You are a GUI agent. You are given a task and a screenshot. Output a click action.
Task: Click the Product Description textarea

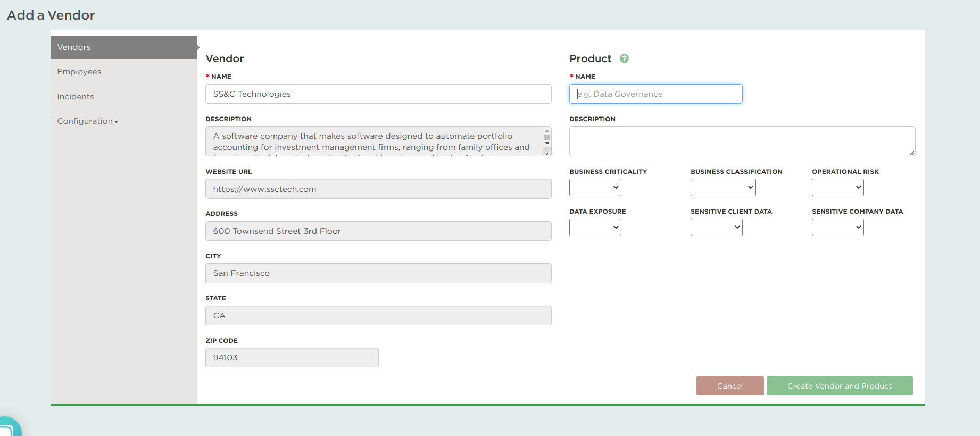tap(742, 141)
